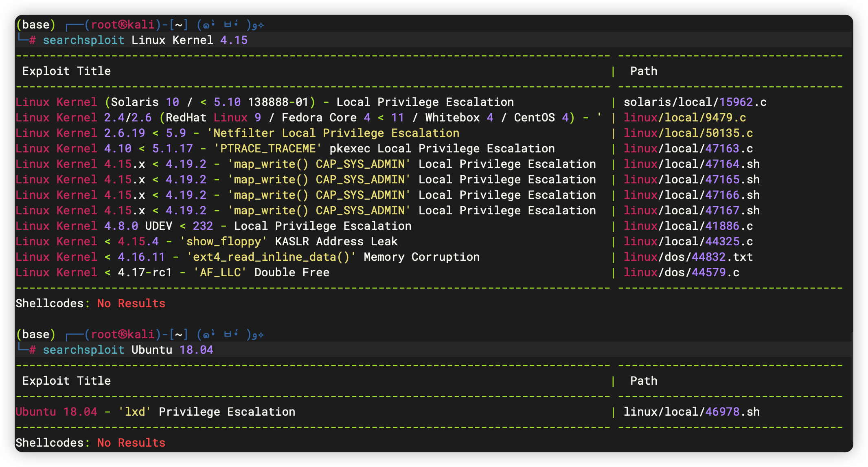Screen dimensions: 868x467
Task: Select path linux/local/47166.sh
Action: pos(692,195)
